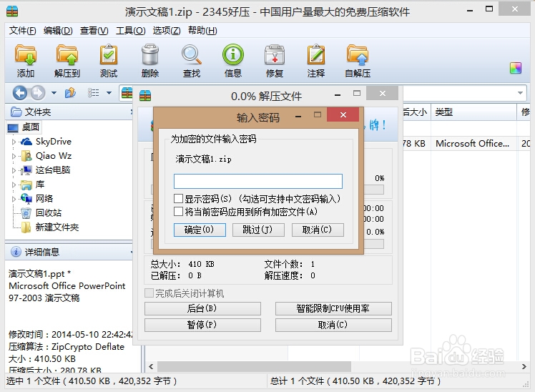The width and height of the screenshot is (535, 392).
Task: Open the 信息 (Info) toolbar icon
Action: coord(233,54)
